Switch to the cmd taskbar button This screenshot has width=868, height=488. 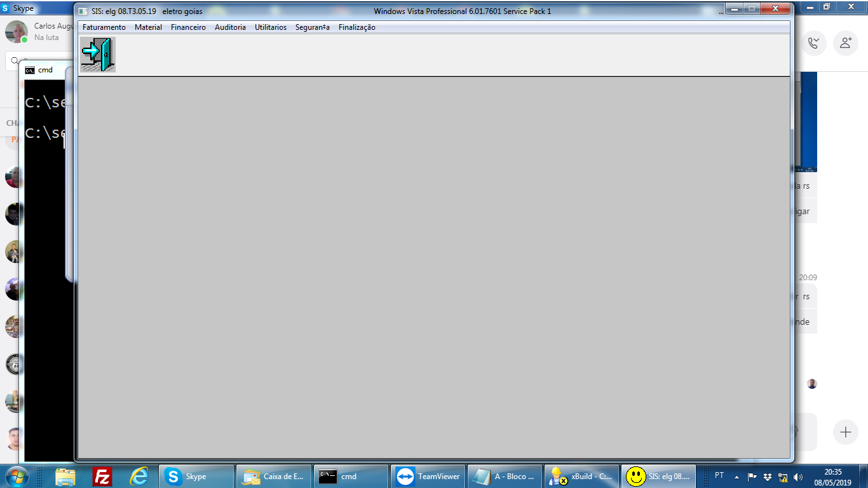coord(351,476)
